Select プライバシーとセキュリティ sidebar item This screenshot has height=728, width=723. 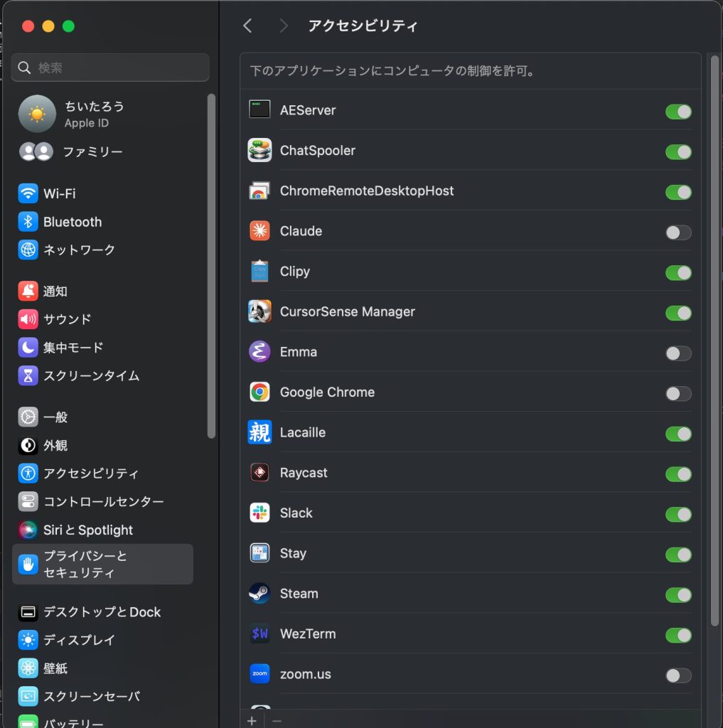pyautogui.click(x=102, y=564)
